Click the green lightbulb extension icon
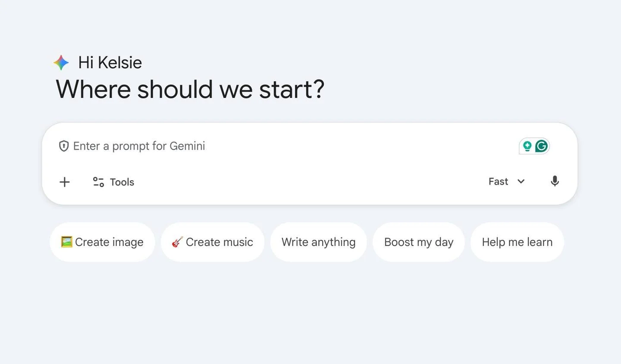Viewport: 621px width, 364px height. point(527,146)
